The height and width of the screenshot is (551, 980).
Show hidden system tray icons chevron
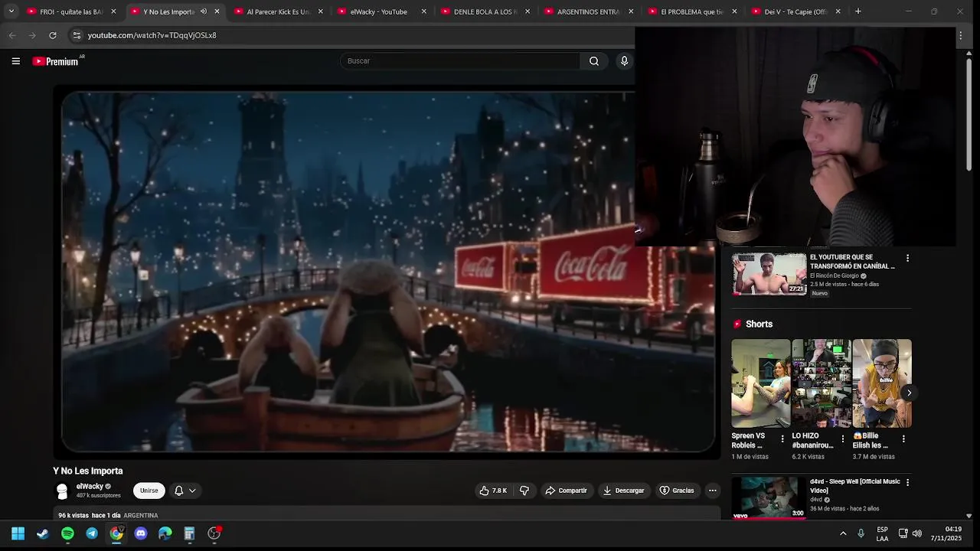[x=843, y=533]
